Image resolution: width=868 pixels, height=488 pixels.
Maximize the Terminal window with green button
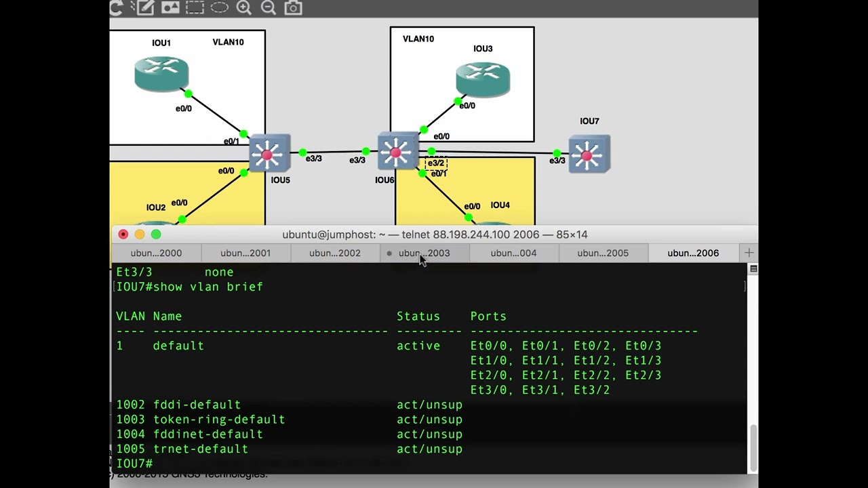156,234
